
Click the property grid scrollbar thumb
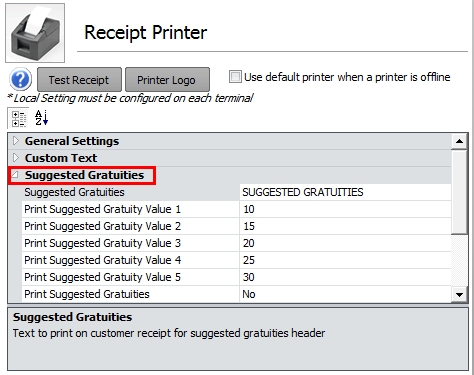click(459, 192)
